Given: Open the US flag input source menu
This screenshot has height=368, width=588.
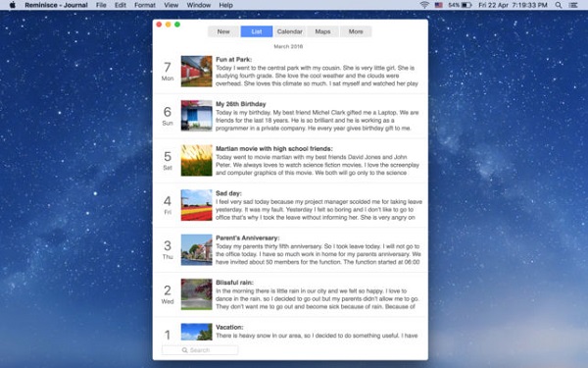Looking at the screenshot, I should (438, 5).
